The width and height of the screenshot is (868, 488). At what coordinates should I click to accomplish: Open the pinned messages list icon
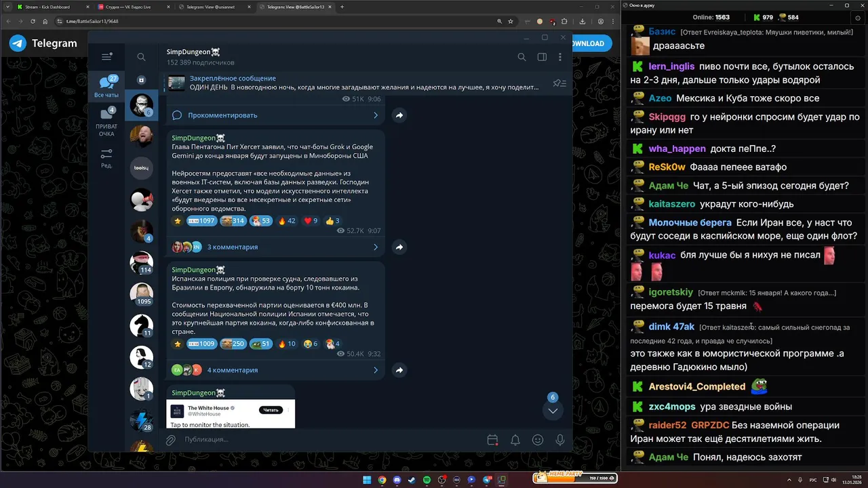(559, 83)
